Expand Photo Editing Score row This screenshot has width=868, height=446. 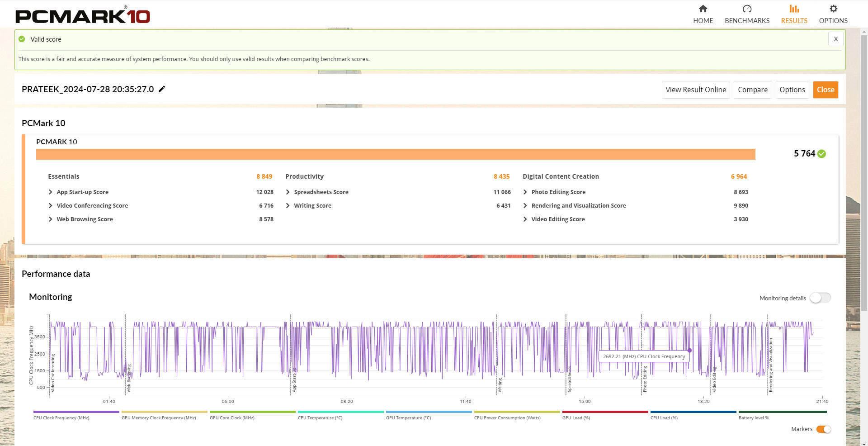[525, 192]
